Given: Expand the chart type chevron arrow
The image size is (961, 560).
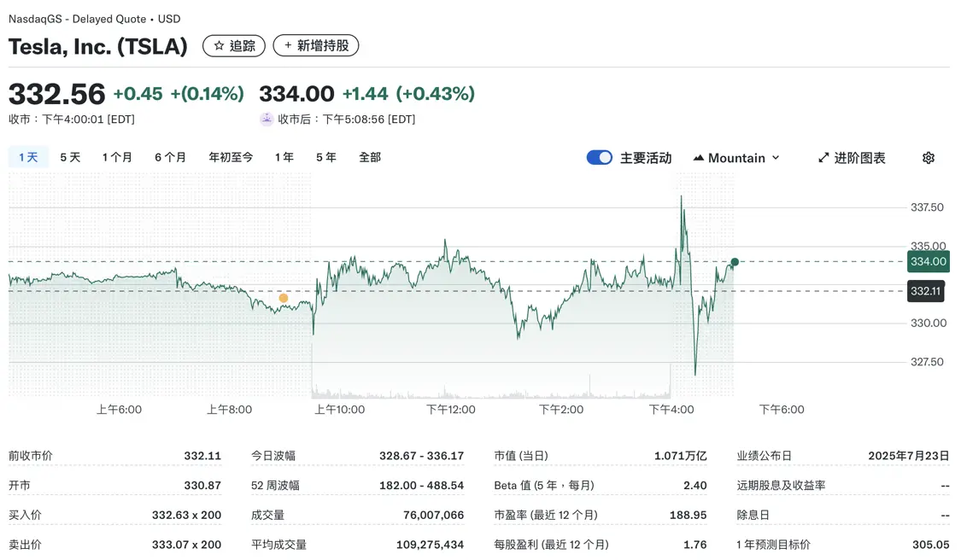Looking at the screenshot, I should (x=775, y=157).
